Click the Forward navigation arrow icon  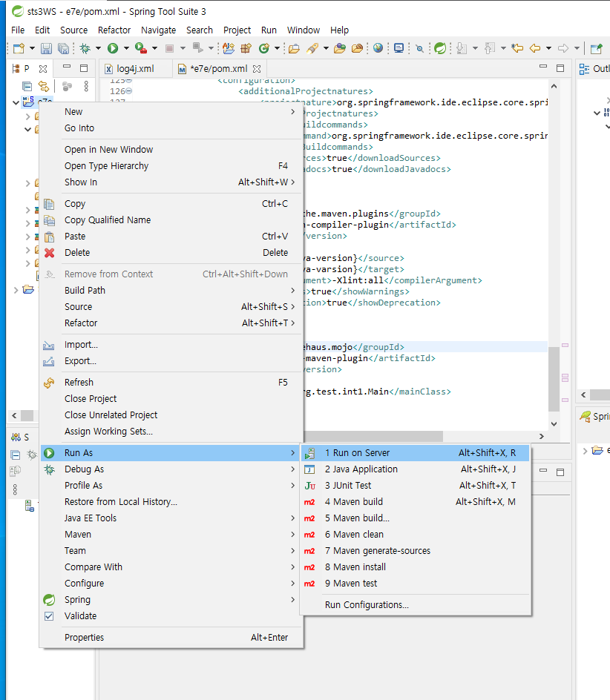(563, 48)
